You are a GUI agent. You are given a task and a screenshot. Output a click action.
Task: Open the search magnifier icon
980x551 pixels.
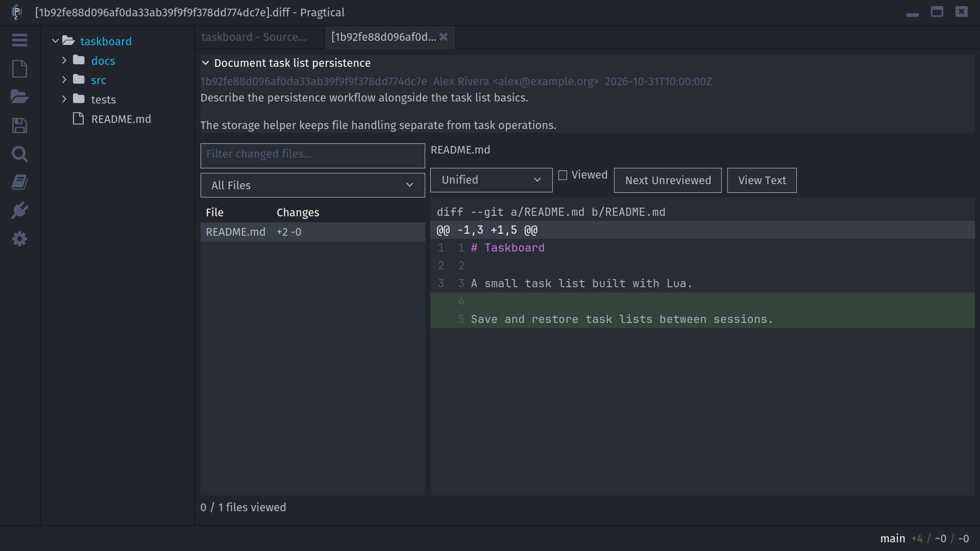pos(19,154)
